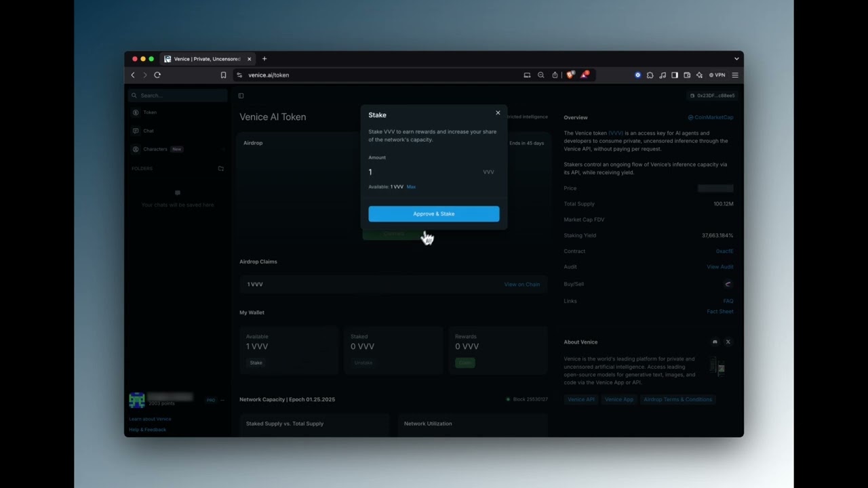
Task: Share page icon in address bar
Action: click(555, 75)
